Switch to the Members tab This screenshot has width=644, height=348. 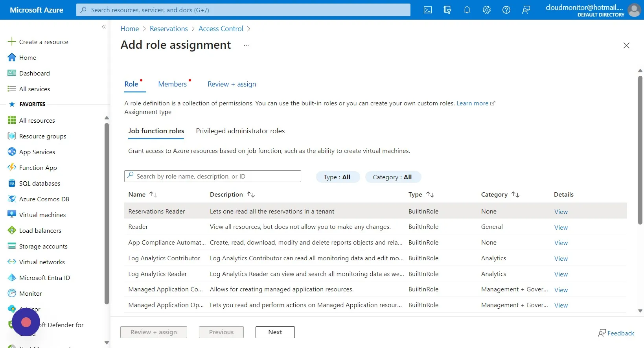coord(173,84)
